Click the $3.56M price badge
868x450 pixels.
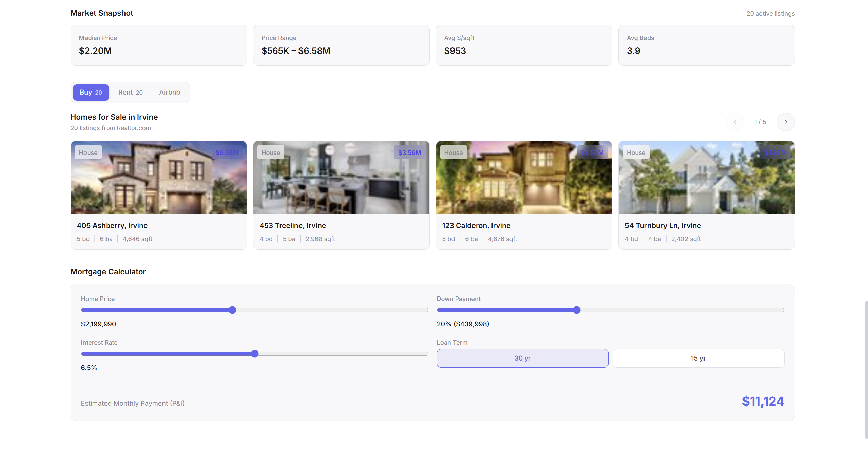point(409,153)
